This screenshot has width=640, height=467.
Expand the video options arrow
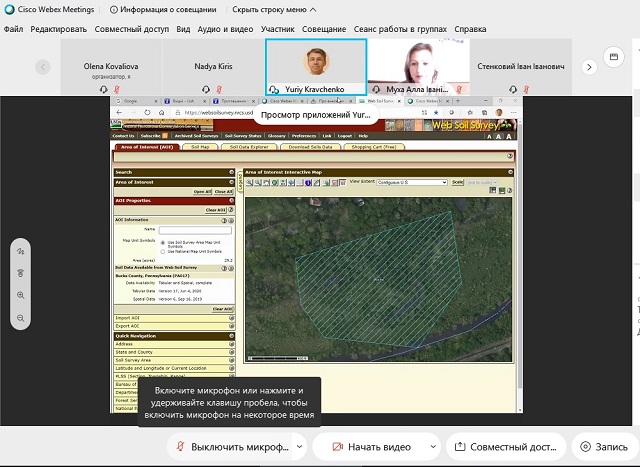[x=432, y=446]
